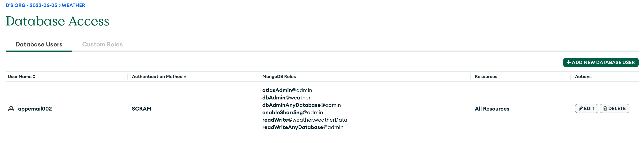The width and height of the screenshot is (644, 143).
Task: Select the Database Users tab
Action: click(39, 44)
